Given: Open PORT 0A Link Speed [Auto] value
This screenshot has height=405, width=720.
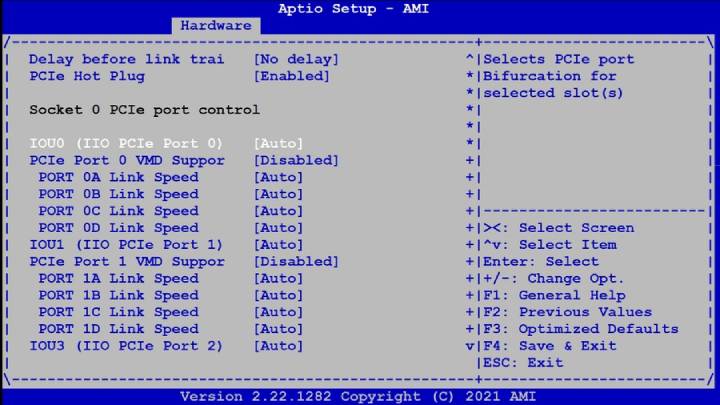Looking at the screenshot, I should click(278, 177).
